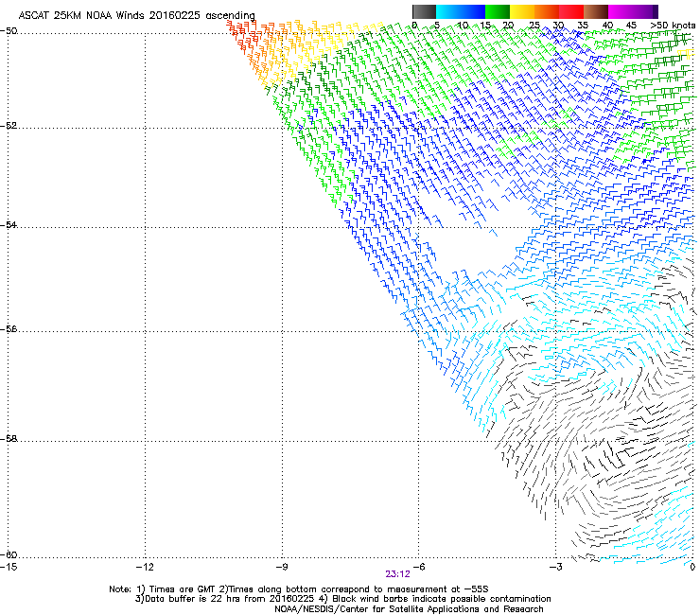Image resolution: width=700 pixels, height=615 pixels.
Task: Select the magenta-purple 40-50 knots legend swatch
Action: click(x=633, y=11)
